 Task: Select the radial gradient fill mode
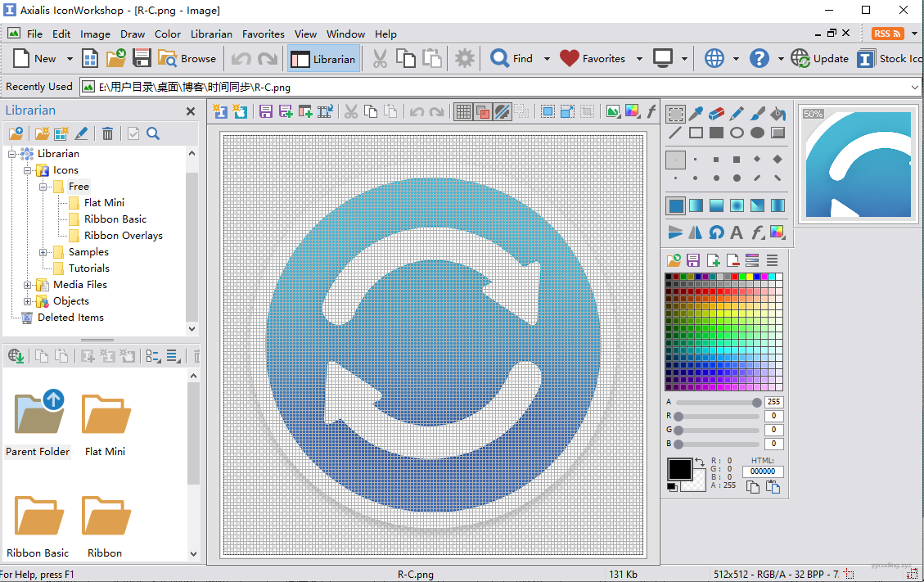pos(737,205)
